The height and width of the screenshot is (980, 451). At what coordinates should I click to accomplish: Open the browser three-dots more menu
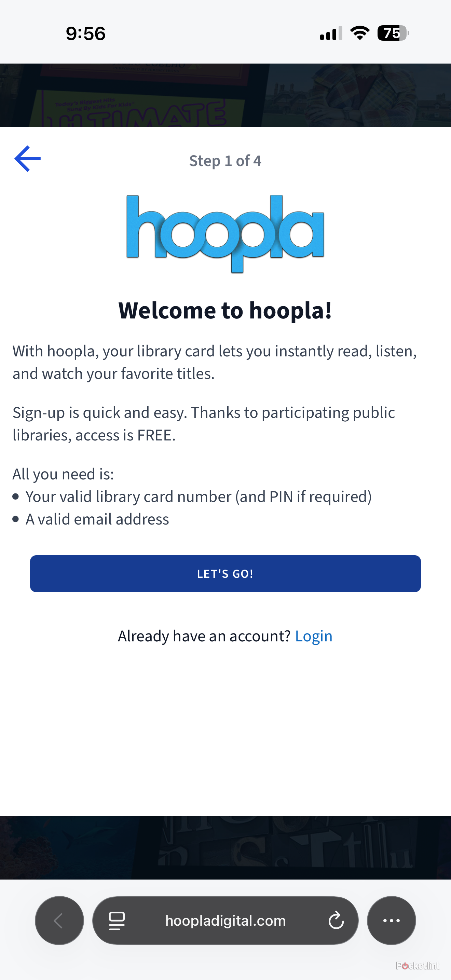click(x=391, y=921)
